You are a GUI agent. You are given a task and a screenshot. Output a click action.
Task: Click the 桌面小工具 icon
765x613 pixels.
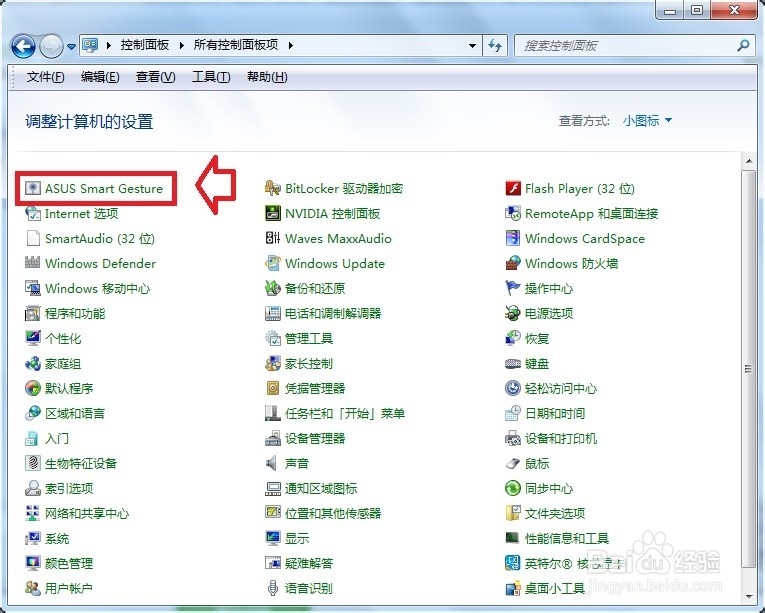513,588
